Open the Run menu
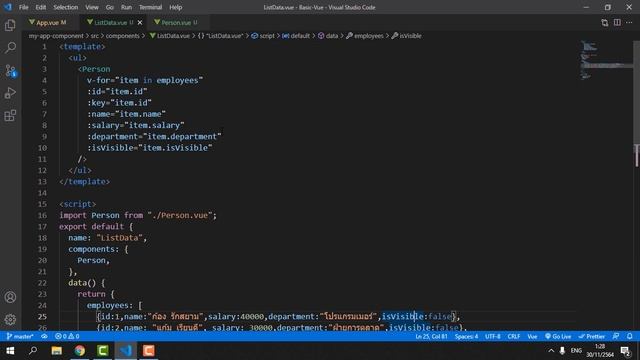 click(x=126, y=7)
